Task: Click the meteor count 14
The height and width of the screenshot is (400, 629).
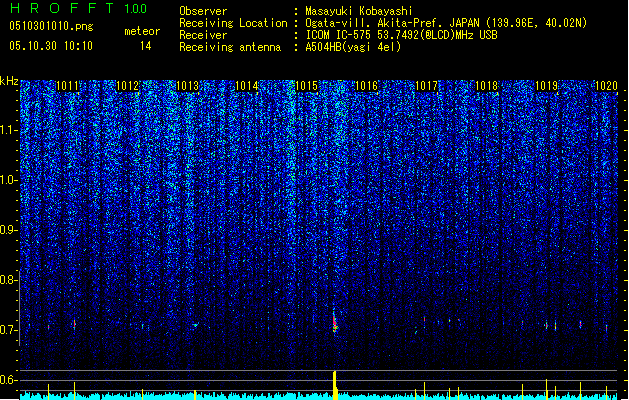Action: (146, 46)
